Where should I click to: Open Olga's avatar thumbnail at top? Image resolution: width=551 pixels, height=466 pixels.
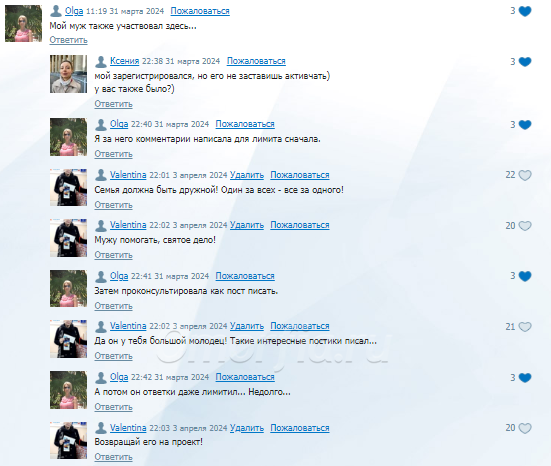[x=23, y=24]
